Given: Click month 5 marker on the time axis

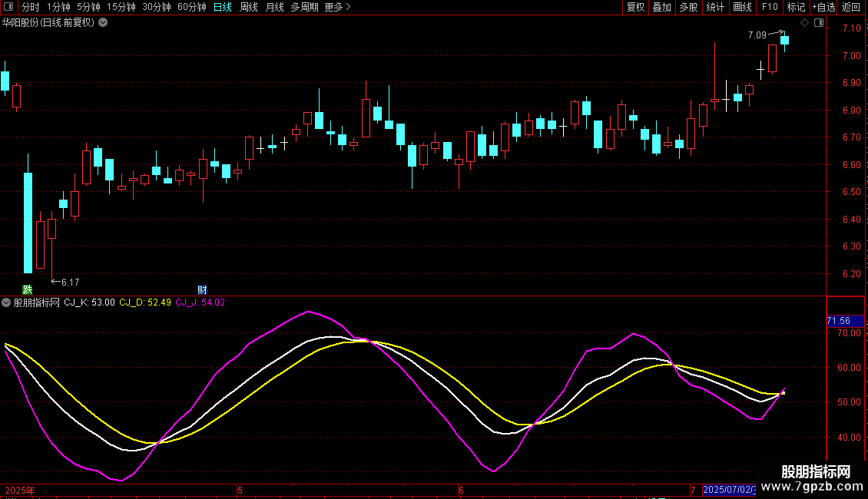Looking at the screenshot, I should (x=240, y=490).
